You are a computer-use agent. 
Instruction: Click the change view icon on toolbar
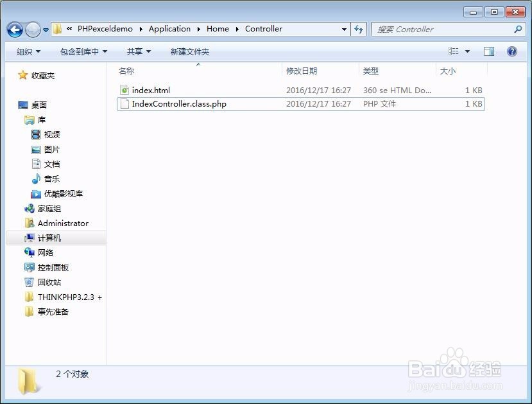coord(453,51)
